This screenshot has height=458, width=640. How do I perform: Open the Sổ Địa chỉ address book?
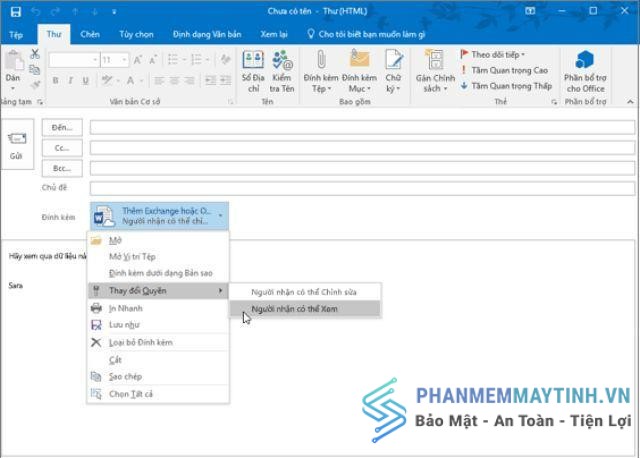point(253,71)
